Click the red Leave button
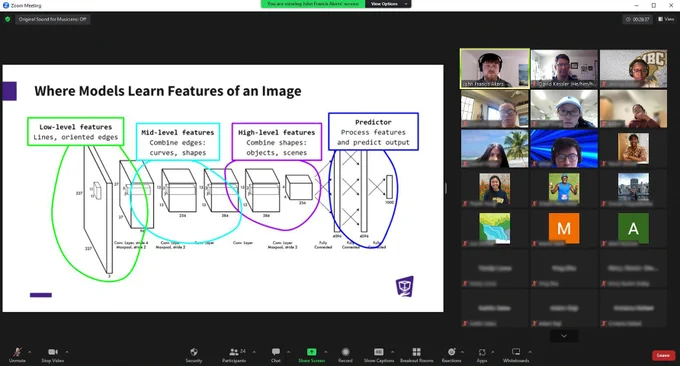 (663, 355)
